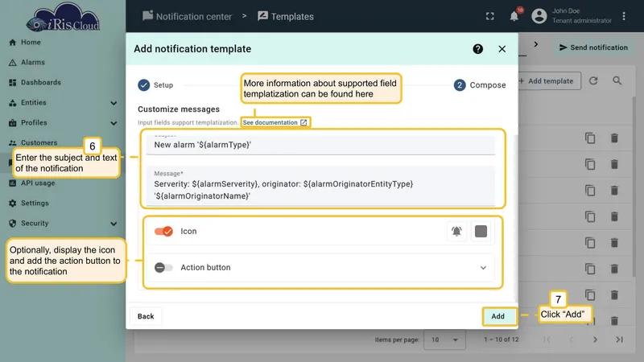Screen dimensions: 644x362
Task: Open Alarms from the sidebar
Action: pyautogui.click(x=33, y=63)
